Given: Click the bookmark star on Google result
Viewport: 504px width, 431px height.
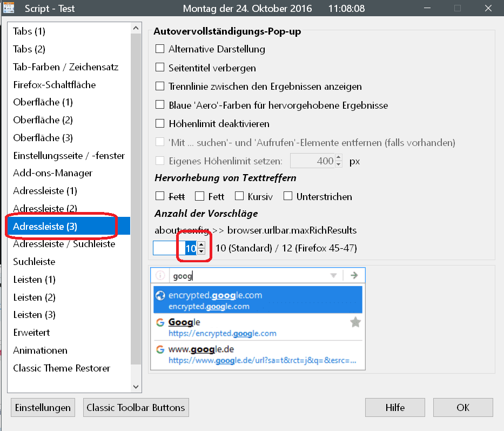Looking at the screenshot, I should (355, 322).
